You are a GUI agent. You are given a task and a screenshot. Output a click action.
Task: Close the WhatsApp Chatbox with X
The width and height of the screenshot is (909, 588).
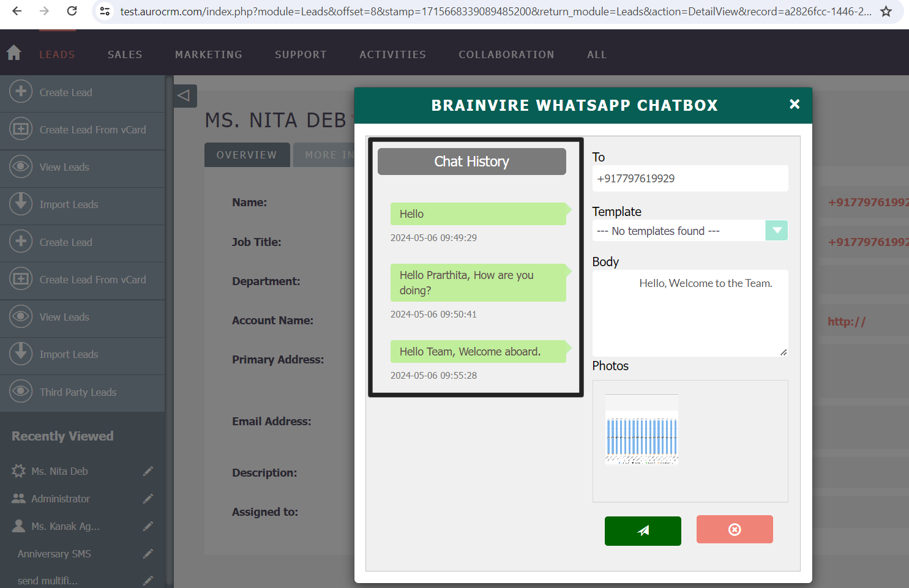point(795,105)
